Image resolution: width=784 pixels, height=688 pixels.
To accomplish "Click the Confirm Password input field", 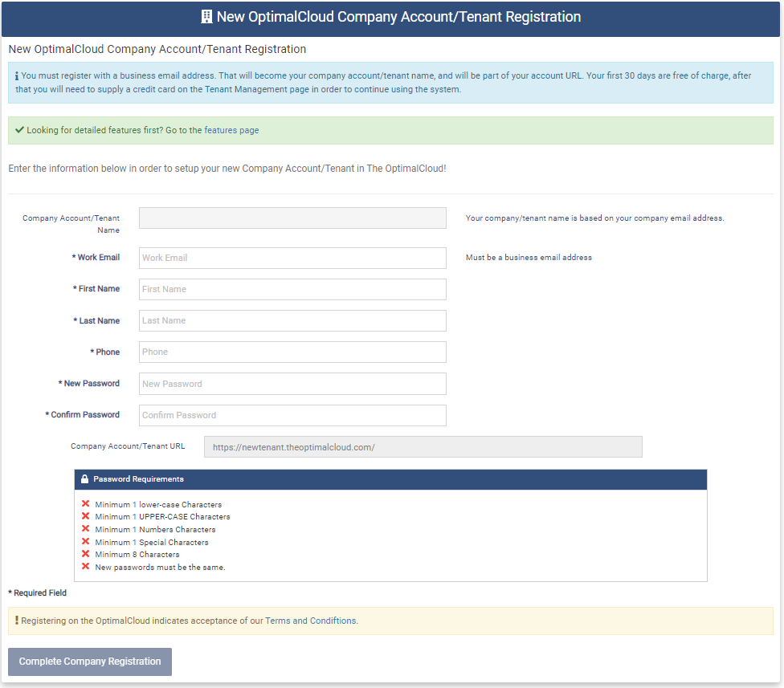I will point(292,415).
